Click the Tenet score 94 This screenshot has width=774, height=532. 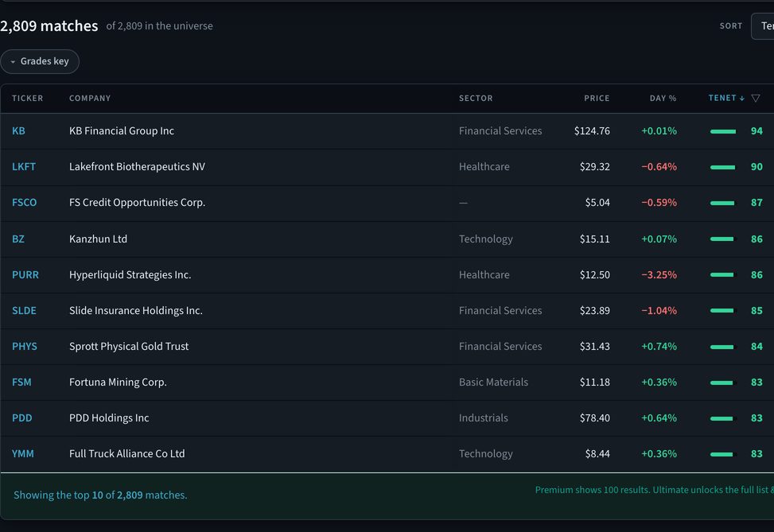(x=756, y=130)
